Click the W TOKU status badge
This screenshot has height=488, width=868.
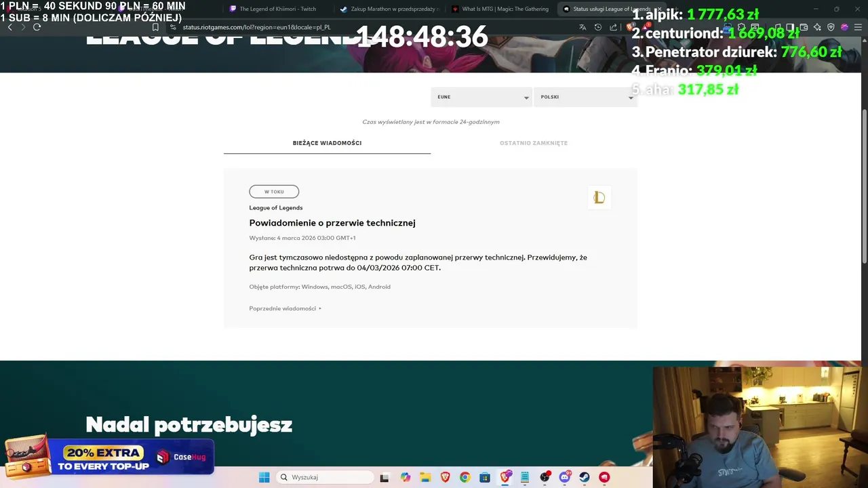coord(274,192)
